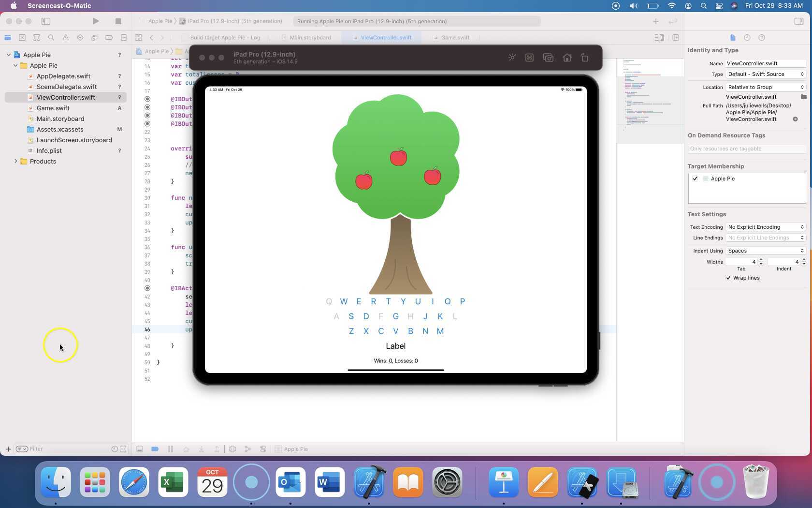The width and height of the screenshot is (812, 508).
Task: Open the Project navigator folder icon
Action: point(8,37)
